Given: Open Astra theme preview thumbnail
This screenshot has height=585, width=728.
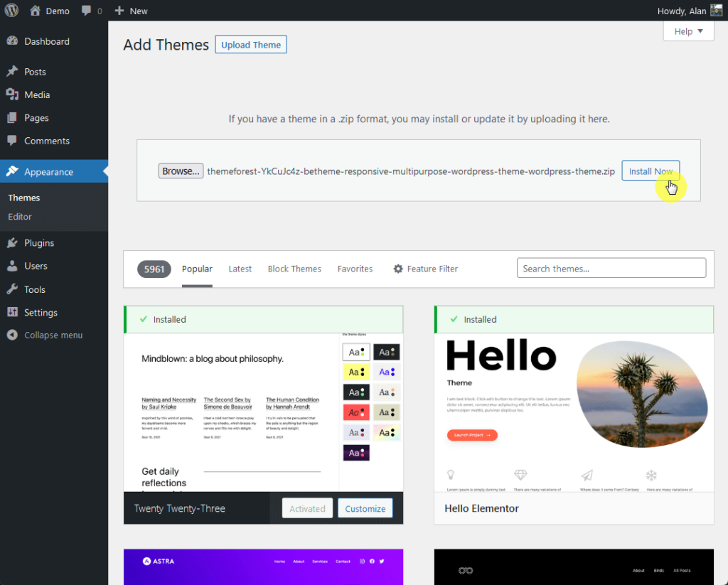Looking at the screenshot, I should coord(263,567).
